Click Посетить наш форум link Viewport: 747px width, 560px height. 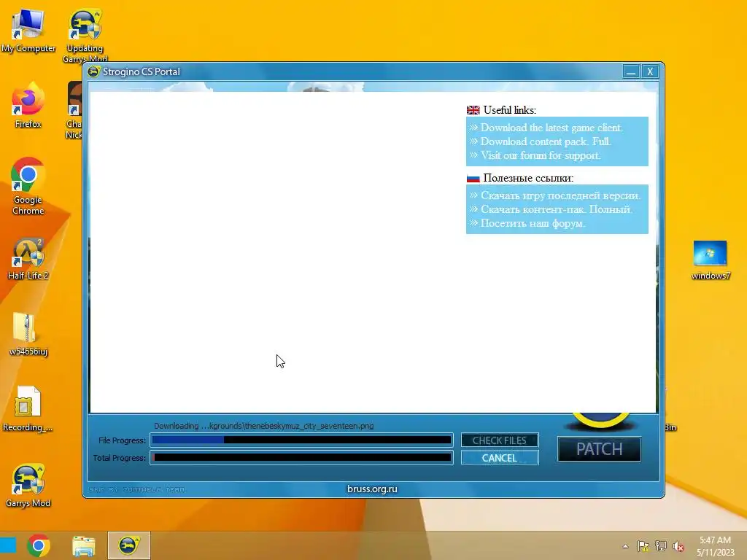click(533, 223)
